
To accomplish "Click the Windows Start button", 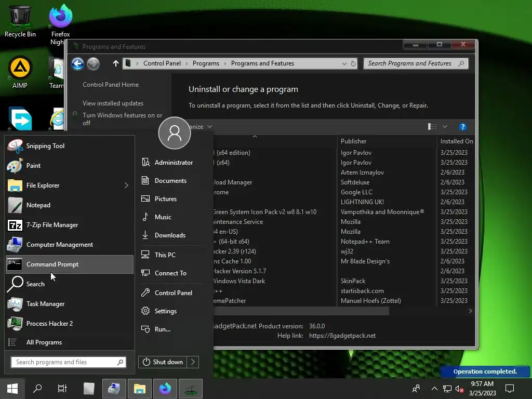I will 12,389.
